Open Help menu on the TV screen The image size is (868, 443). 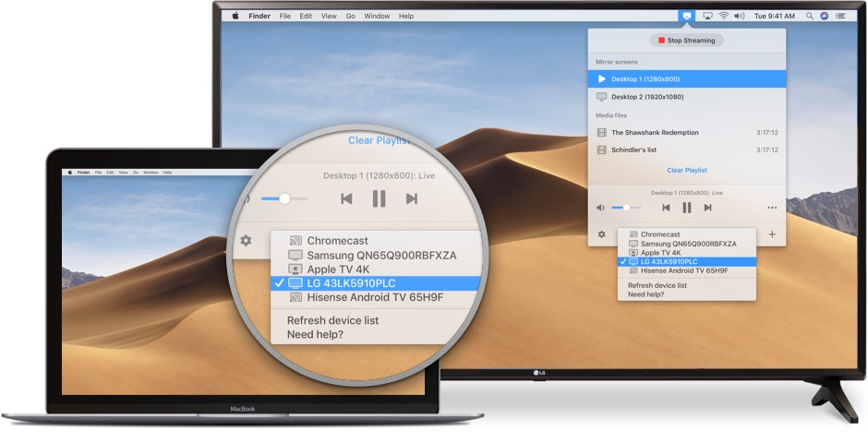(x=406, y=16)
